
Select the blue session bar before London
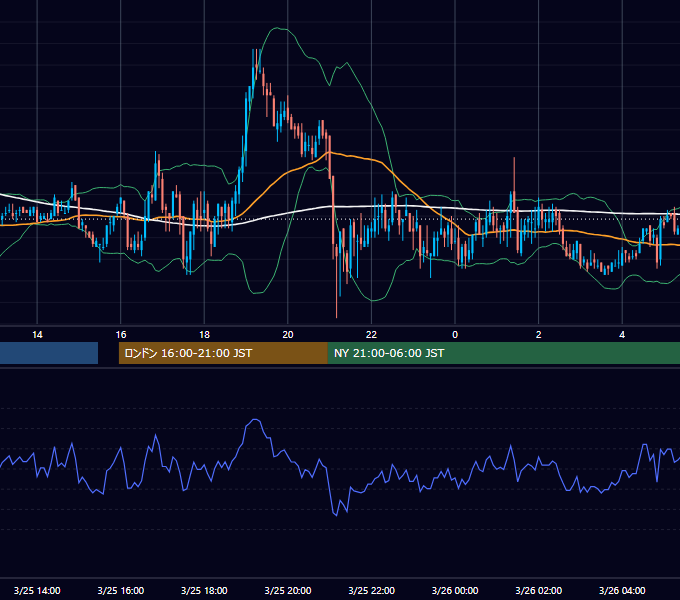49,353
